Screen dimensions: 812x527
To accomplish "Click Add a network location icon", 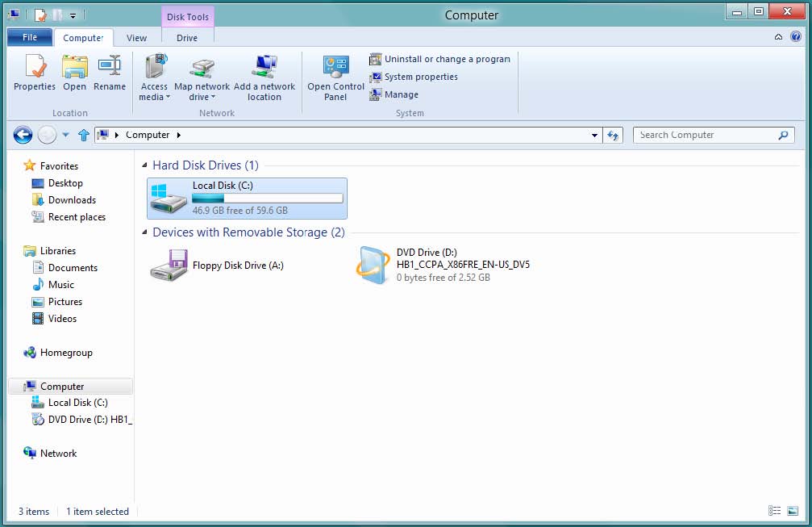I will pos(264,68).
